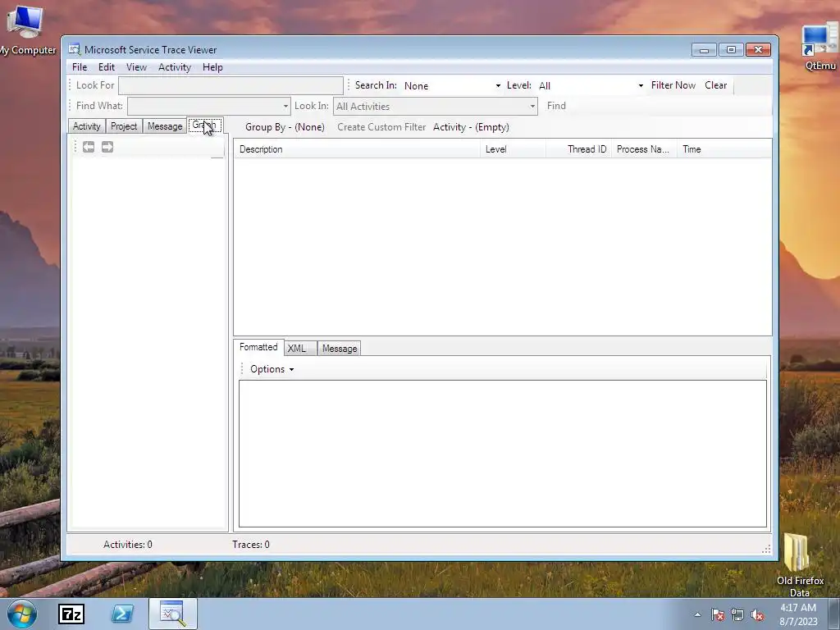This screenshot has width=840, height=630.
Task: Click the taskbar clock showing 4:17 AM
Action: point(798,614)
